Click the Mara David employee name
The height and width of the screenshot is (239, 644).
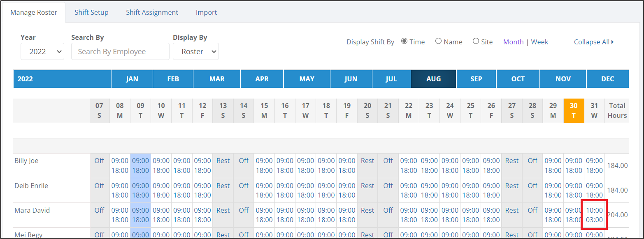pos(32,210)
